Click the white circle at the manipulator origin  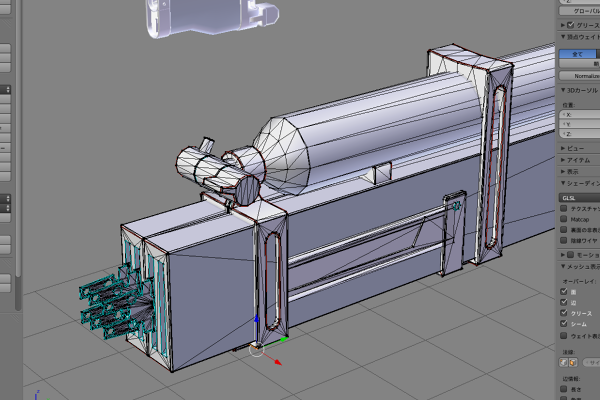(x=256, y=349)
